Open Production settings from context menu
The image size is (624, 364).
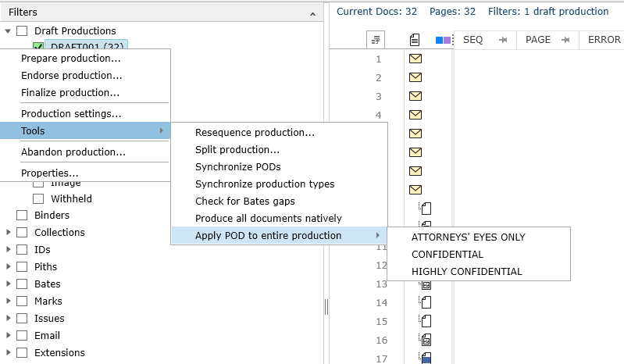pos(71,114)
